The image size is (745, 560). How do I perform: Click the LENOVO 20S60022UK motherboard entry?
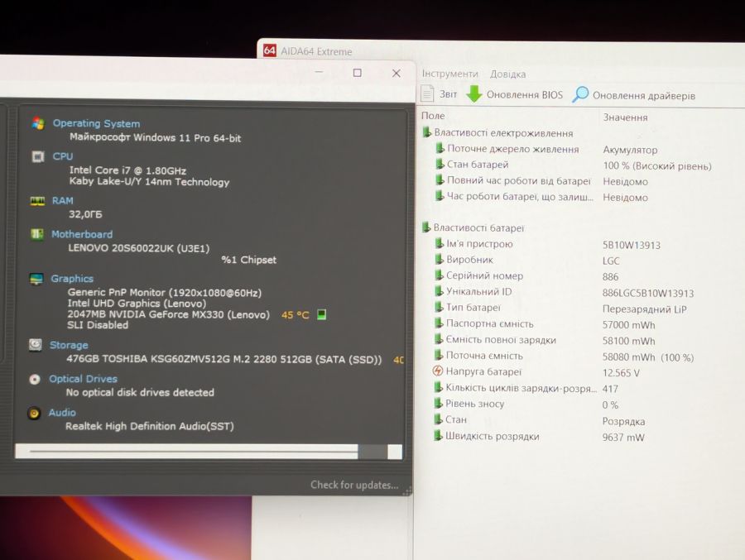tap(138, 248)
